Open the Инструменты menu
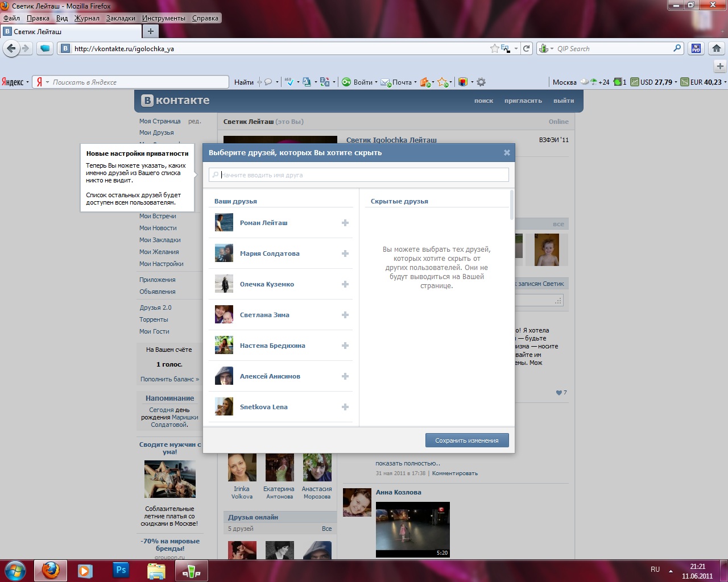The width and height of the screenshot is (728, 582). click(x=164, y=18)
